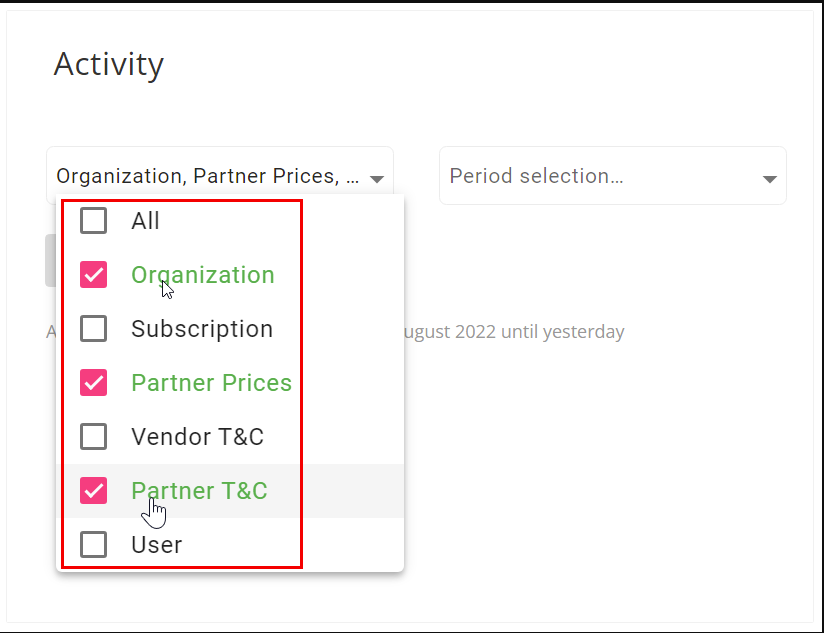
Task: Choose the User option label
Action: click(157, 545)
